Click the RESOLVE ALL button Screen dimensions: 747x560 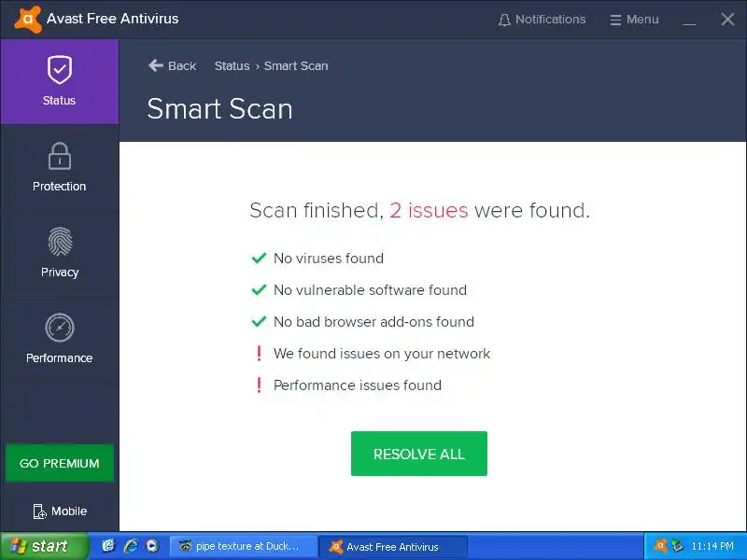pos(418,454)
